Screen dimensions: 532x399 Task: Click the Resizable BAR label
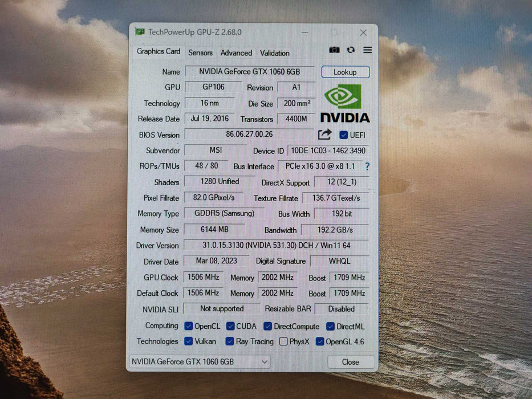tap(288, 309)
